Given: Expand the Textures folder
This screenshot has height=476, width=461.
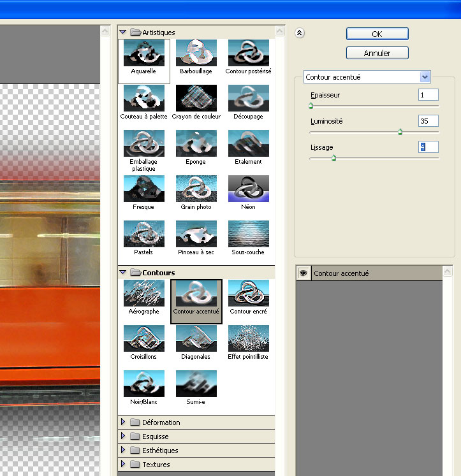Looking at the screenshot, I should click(x=123, y=463).
